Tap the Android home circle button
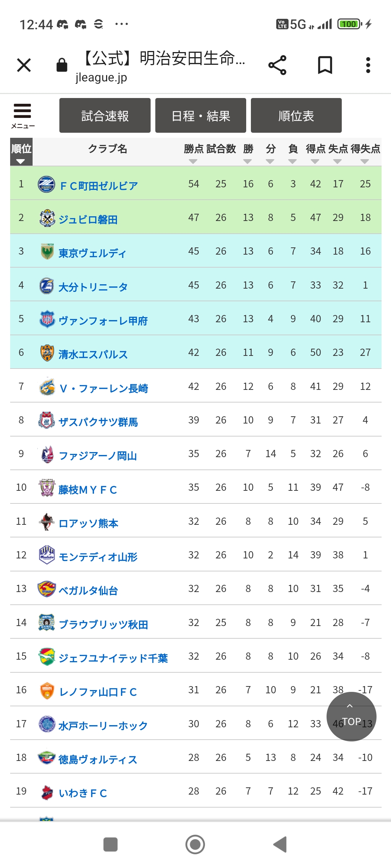The width and height of the screenshot is (391, 868). (x=195, y=845)
